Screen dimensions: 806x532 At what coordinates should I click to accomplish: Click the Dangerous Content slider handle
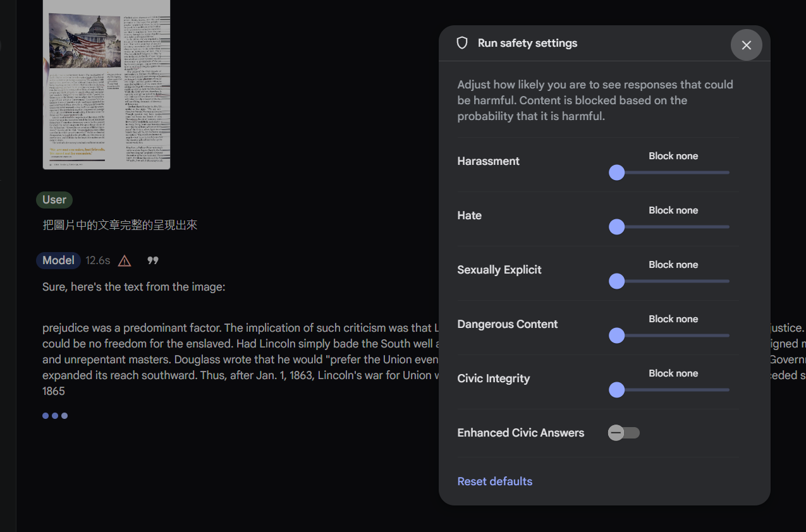pyautogui.click(x=617, y=336)
